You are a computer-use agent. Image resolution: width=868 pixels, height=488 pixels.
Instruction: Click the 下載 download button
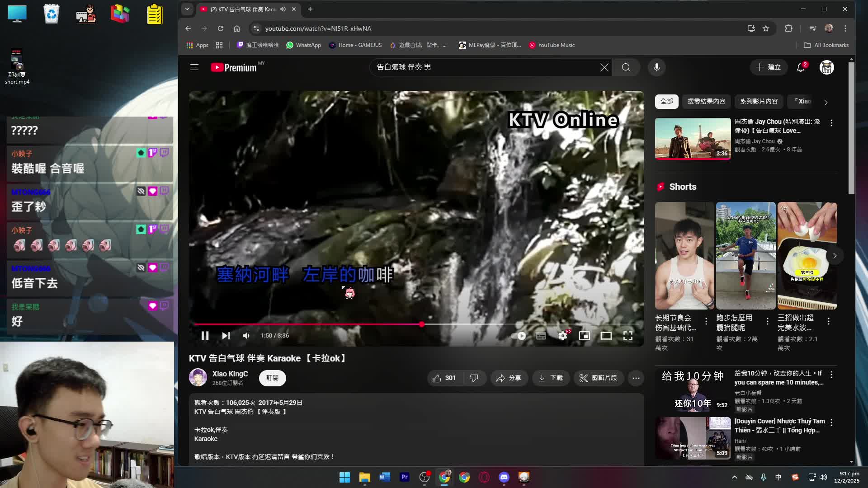(x=551, y=378)
